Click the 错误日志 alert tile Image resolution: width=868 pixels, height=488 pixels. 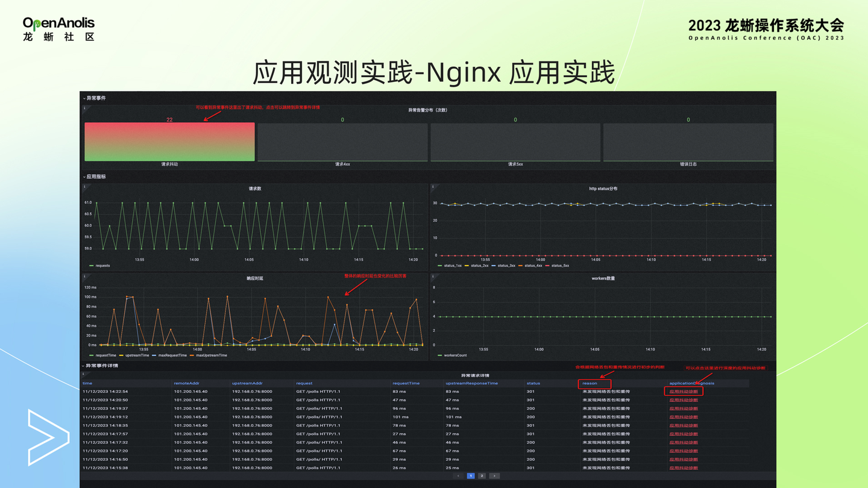(x=688, y=142)
